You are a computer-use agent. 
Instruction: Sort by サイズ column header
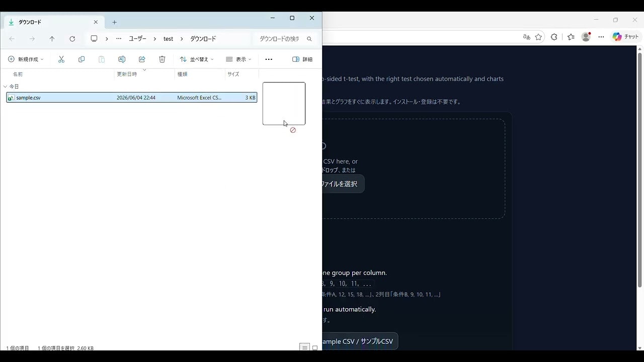coord(233,74)
